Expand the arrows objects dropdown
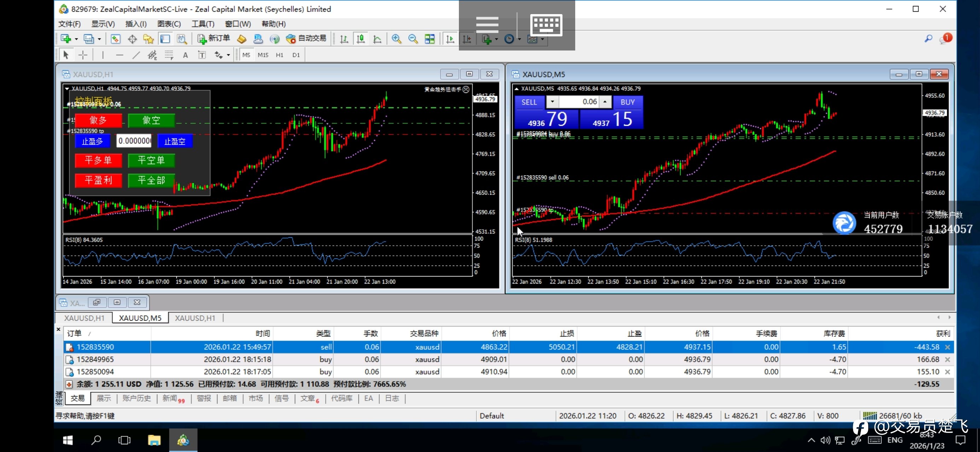 [228, 55]
